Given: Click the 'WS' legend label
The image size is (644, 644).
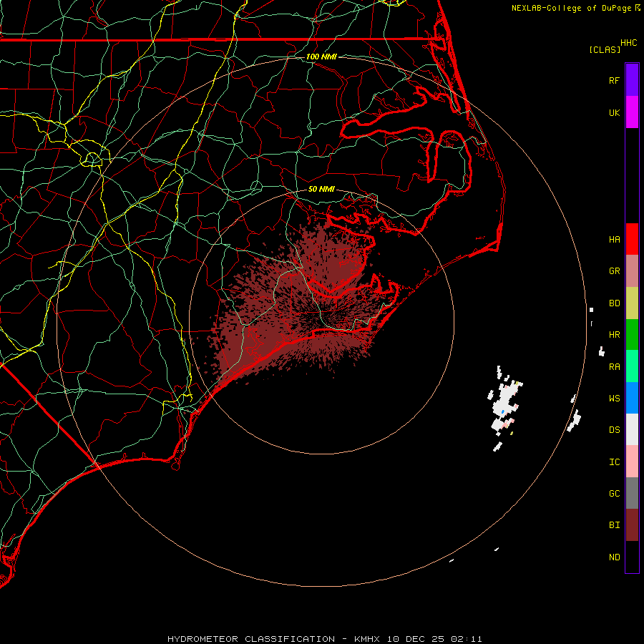Looking at the screenshot, I should coord(614,399).
